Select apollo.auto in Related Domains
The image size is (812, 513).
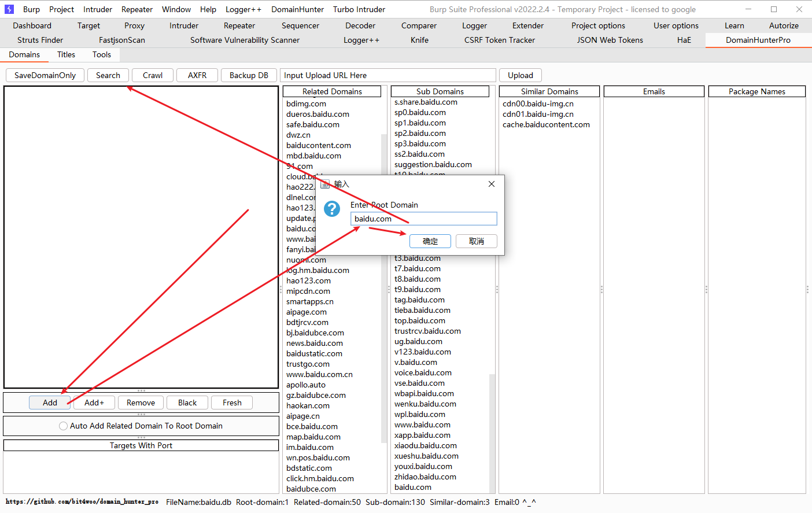(306, 385)
